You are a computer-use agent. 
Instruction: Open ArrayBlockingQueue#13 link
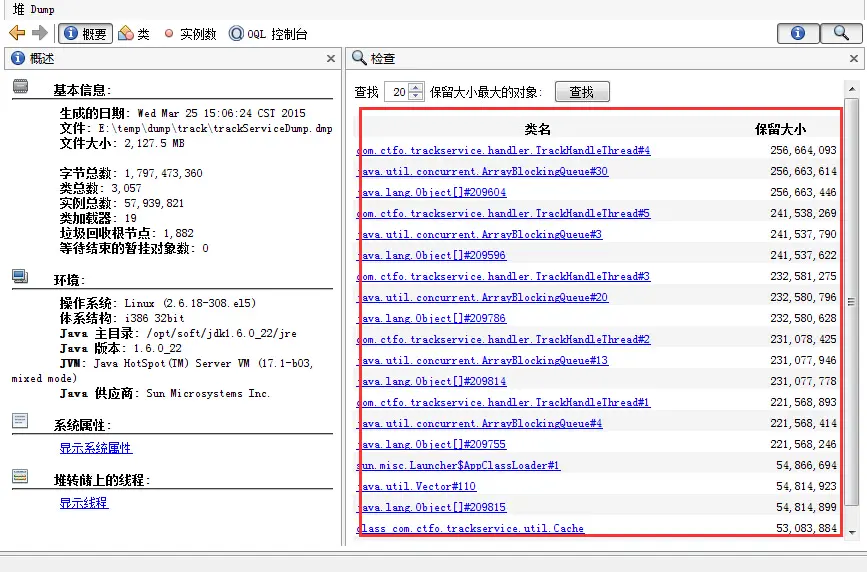[482, 361]
